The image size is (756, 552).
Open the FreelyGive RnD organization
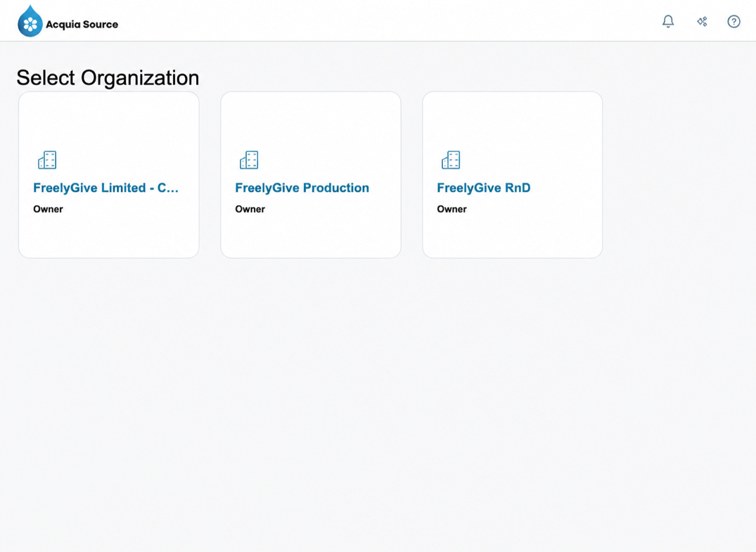click(484, 188)
